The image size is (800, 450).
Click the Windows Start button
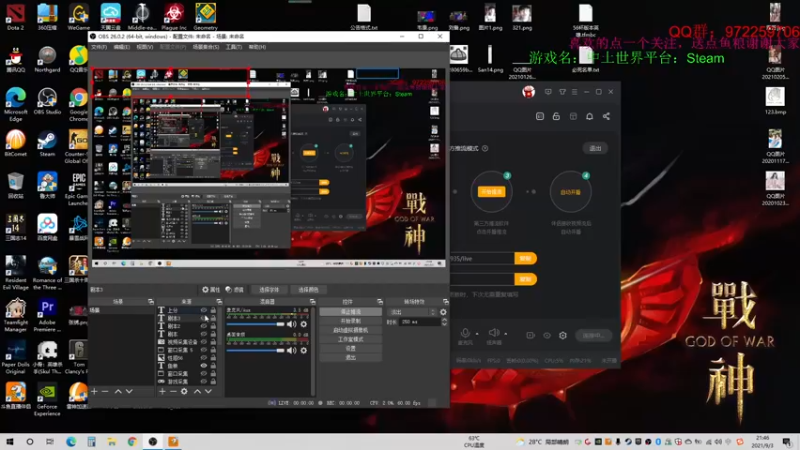pyautogui.click(x=10, y=442)
